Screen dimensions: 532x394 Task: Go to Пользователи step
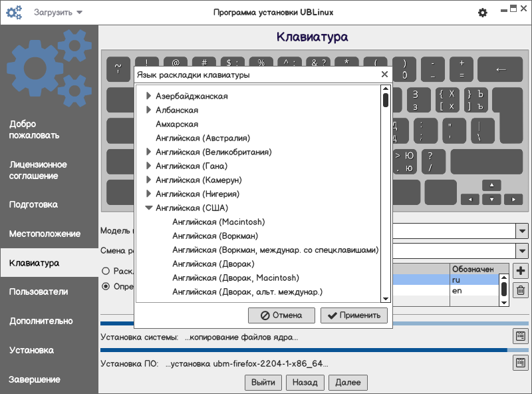pos(49,292)
